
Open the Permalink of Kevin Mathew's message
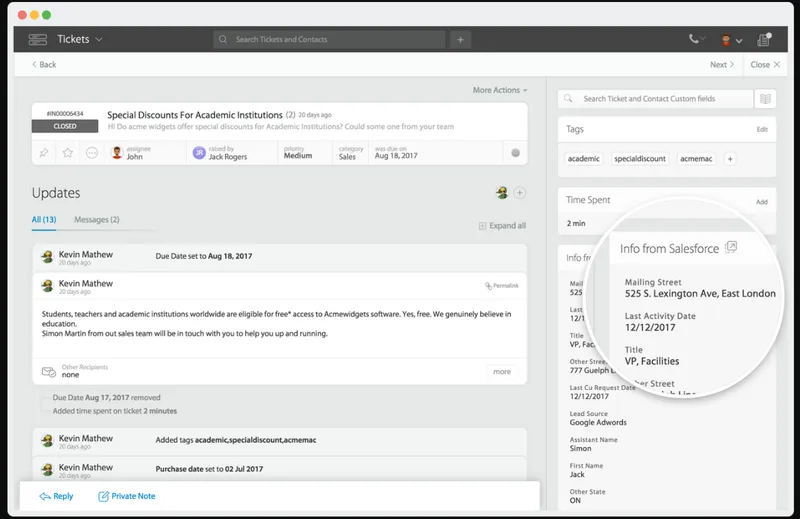(x=502, y=286)
